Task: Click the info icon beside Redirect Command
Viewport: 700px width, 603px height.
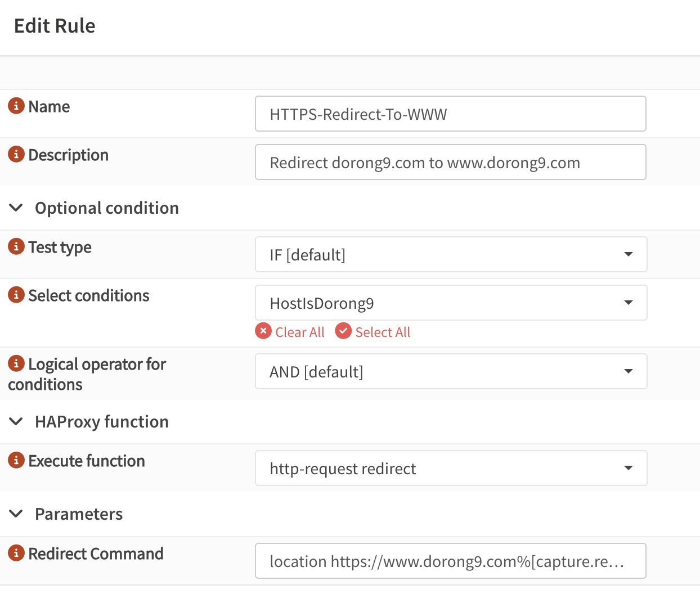Action: point(16,553)
